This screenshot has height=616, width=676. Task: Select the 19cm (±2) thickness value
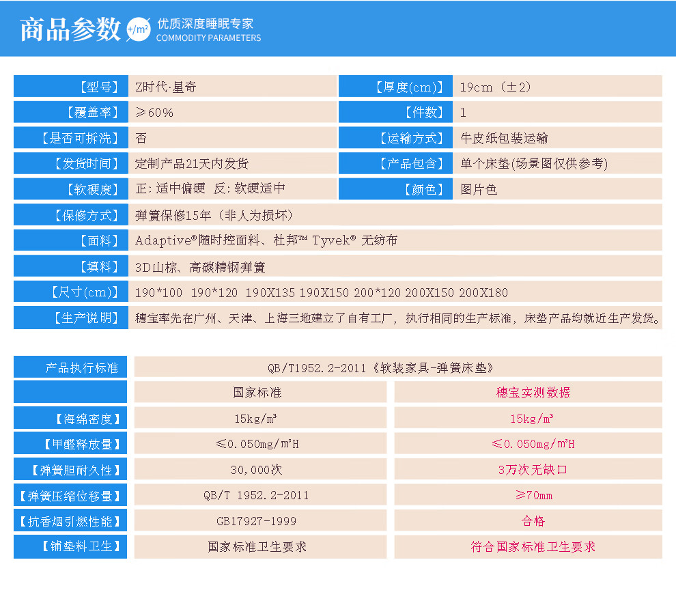point(495,87)
